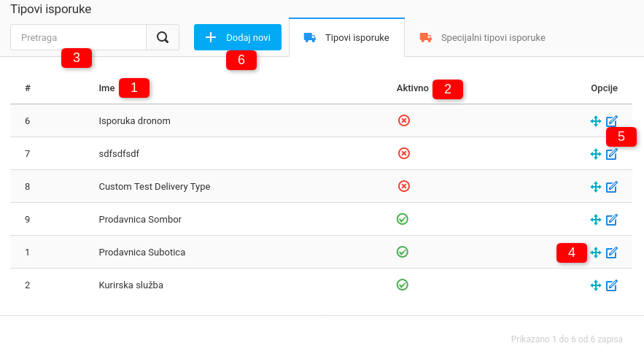Click the move icon for Prodavnica Subotica
The width and height of the screenshot is (644, 354).
595,253
